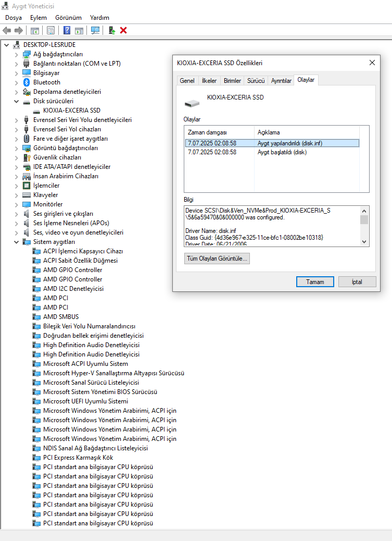The height and width of the screenshot is (541, 392).
Task: Click the Görüntü bağdaştırıcıları display adapter icon
Action: pos(27,148)
